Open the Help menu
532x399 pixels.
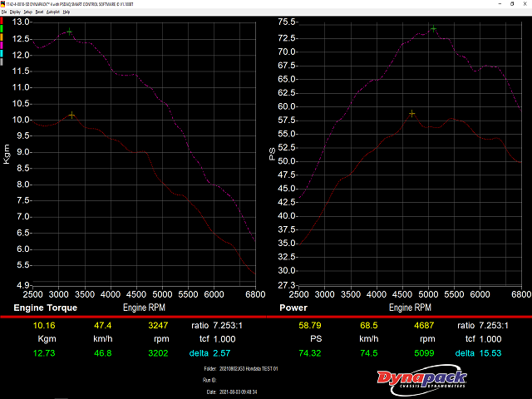tap(66, 12)
